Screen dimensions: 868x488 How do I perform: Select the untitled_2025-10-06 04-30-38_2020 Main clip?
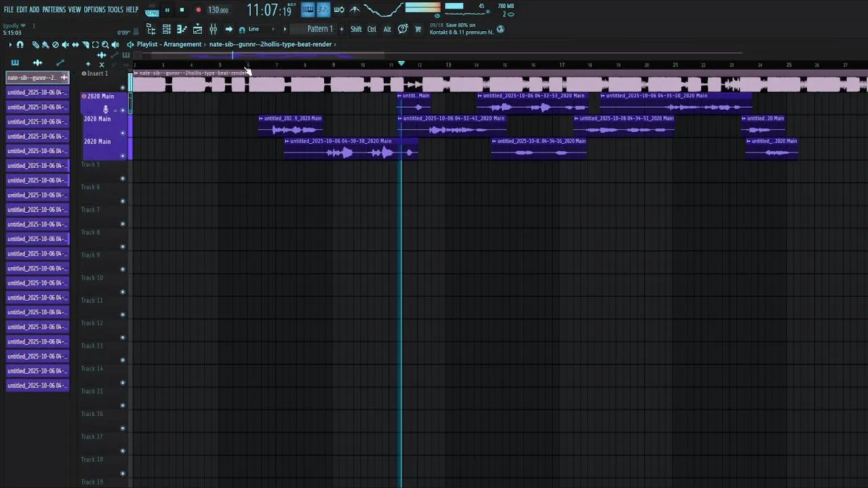coord(351,149)
